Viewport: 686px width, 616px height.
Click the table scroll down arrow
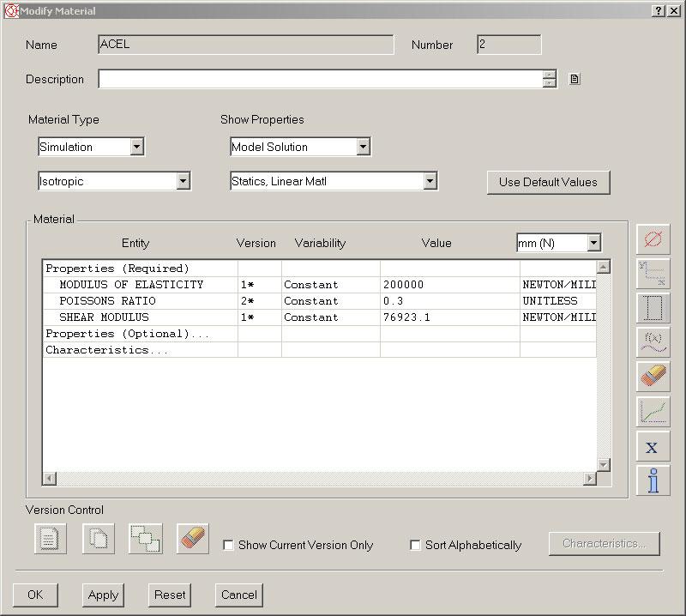tap(604, 464)
